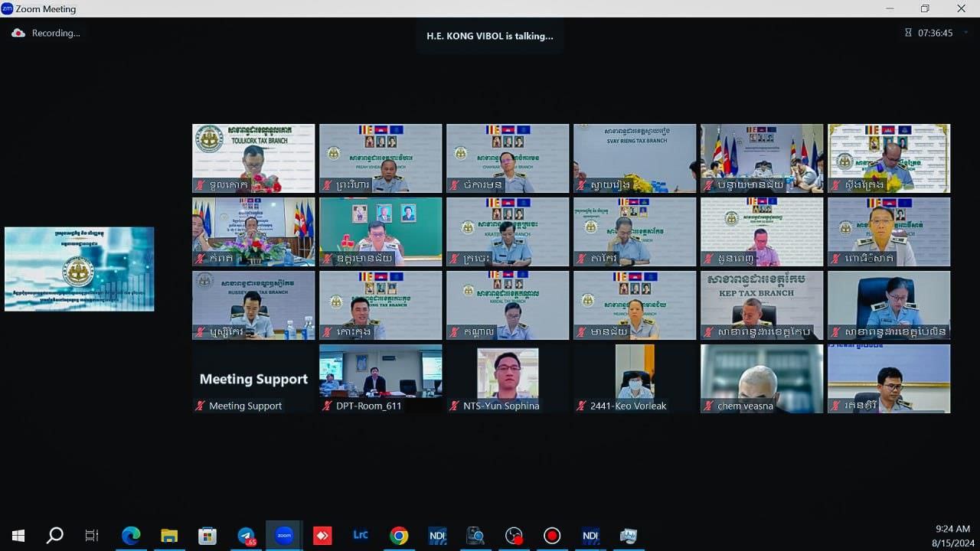Click the Toulkork Tax Branch video tile
Screen dimensions: 980x551
(x=253, y=158)
